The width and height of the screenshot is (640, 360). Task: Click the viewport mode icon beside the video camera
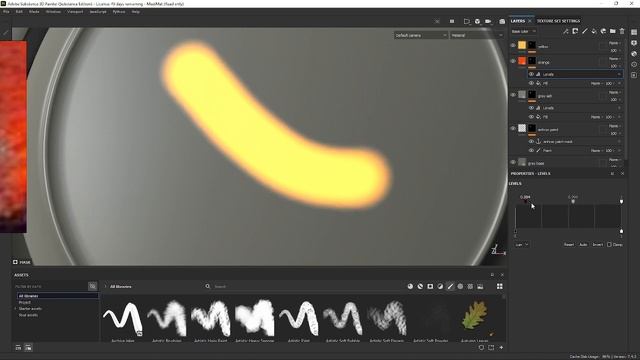477,21
